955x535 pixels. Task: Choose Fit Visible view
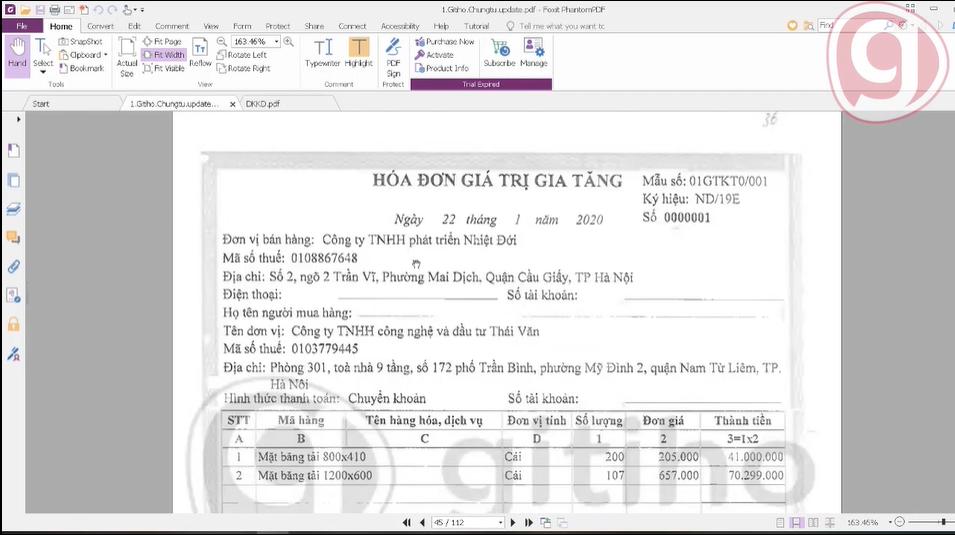164,68
